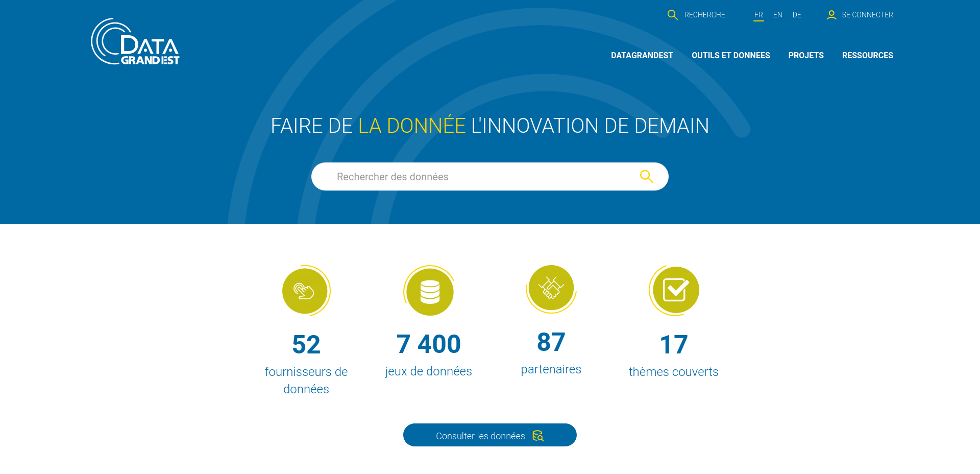980x474 pixels.
Task: Click the handshake icon above 87
Action: [551, 289]
